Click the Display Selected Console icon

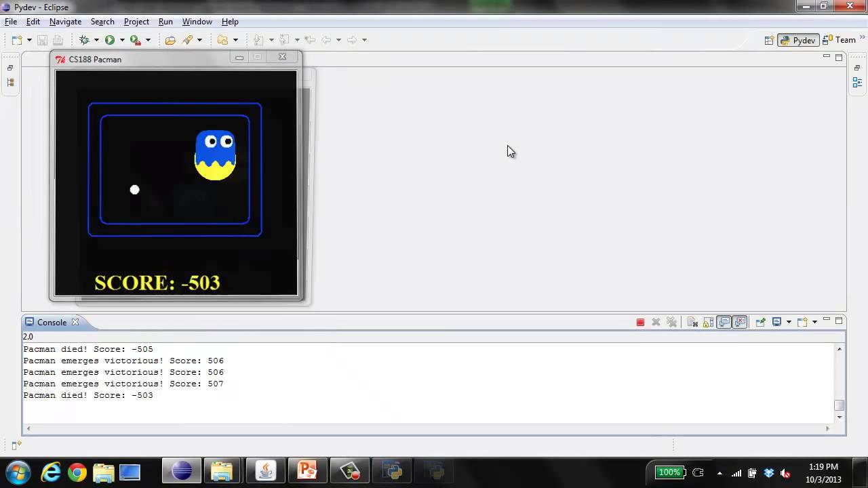pyautogui.click(x=777, y=322)
